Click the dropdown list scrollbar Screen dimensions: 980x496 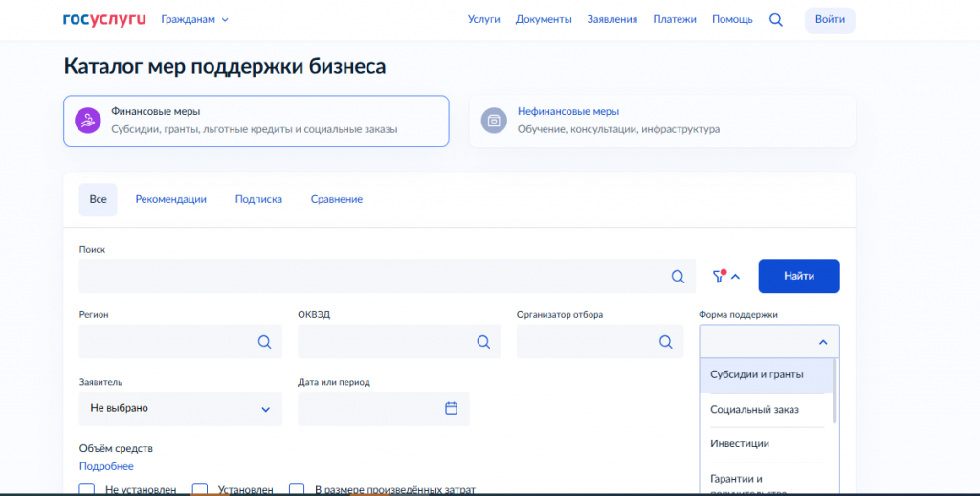click(x=835, y=391)
